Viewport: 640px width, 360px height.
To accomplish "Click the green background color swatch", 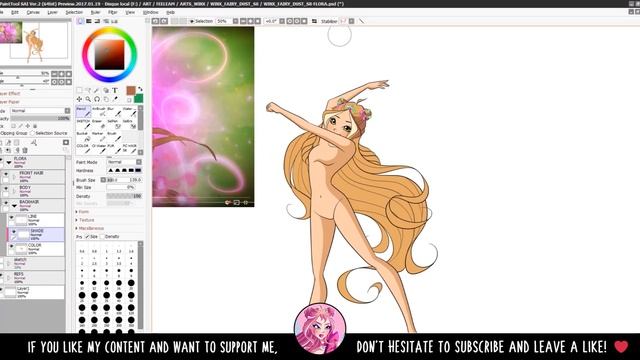I will coord(139,98).
